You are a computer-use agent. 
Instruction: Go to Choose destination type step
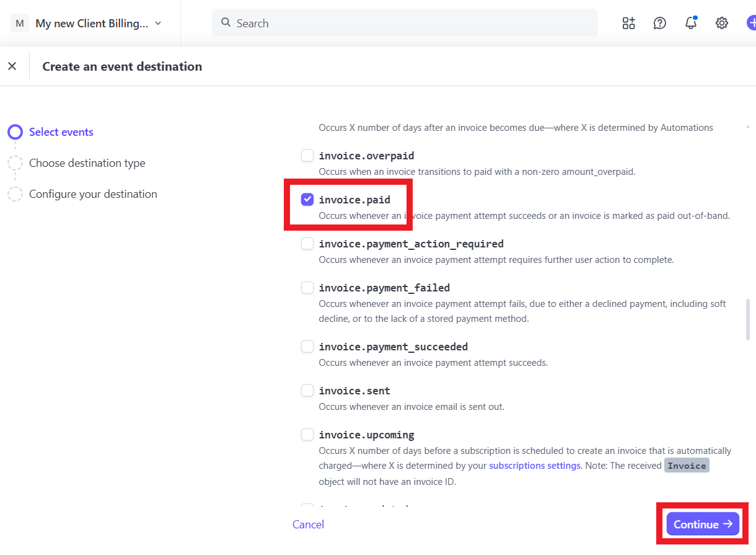click(87, 163)
